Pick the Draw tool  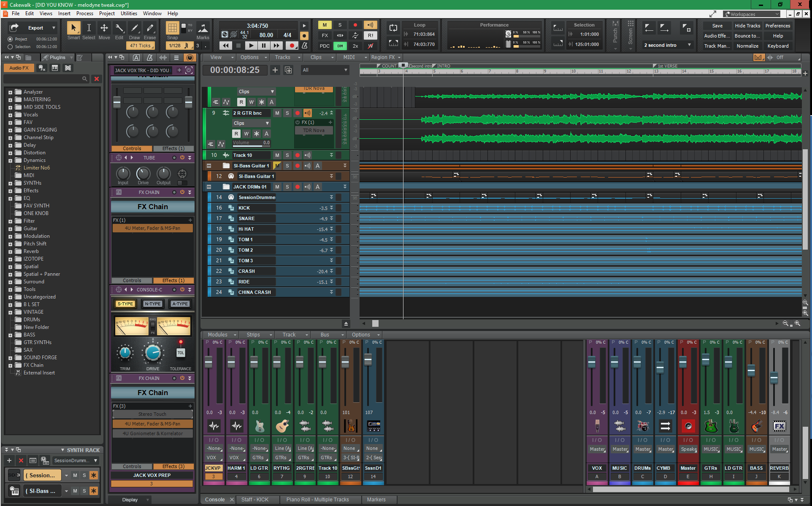(x=134, y=28)
